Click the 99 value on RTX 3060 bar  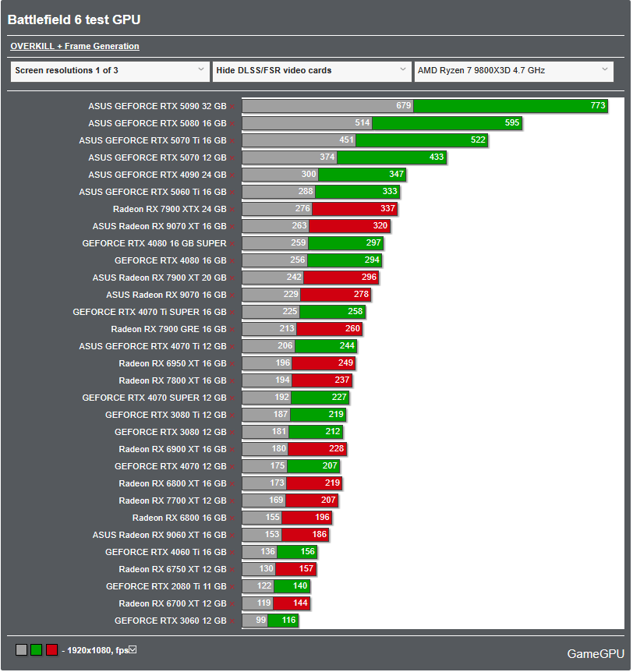(260, 620)
